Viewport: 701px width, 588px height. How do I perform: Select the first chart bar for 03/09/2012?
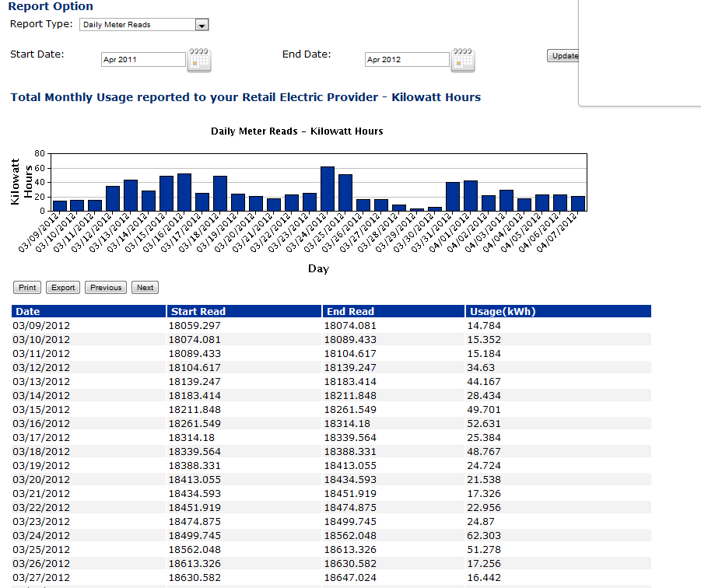point(60,205)
